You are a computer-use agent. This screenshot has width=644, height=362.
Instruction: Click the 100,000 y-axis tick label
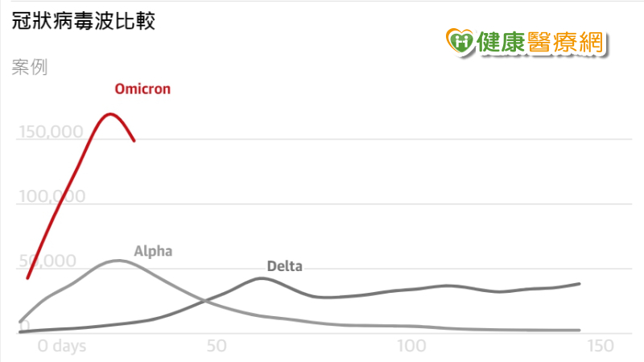point(51,197)
